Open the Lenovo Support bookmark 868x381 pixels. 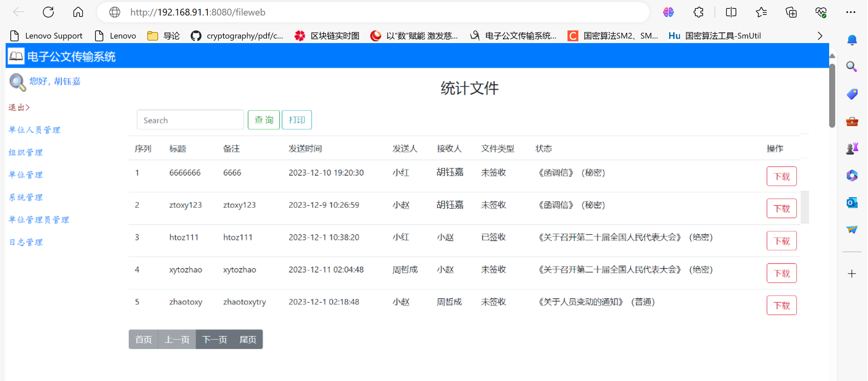tap(46, 36)
